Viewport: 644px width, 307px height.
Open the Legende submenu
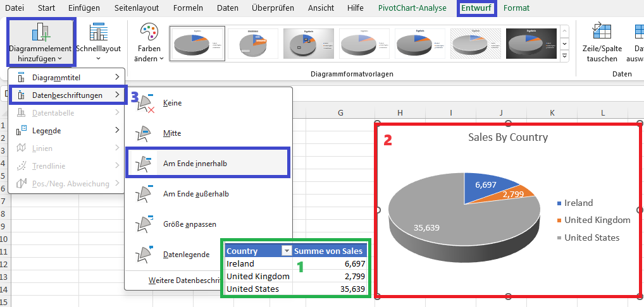pyautogui.click(x=66, y=131)
